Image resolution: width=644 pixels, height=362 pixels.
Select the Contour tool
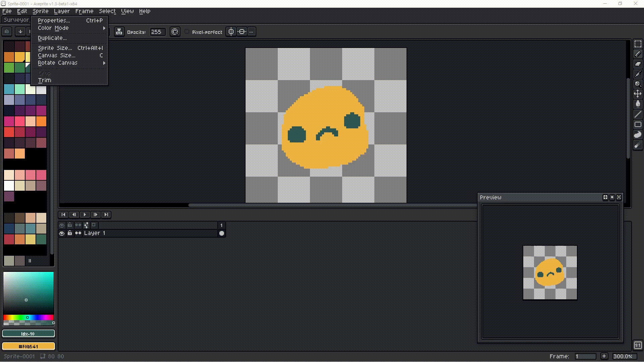(x=638, y=135)
